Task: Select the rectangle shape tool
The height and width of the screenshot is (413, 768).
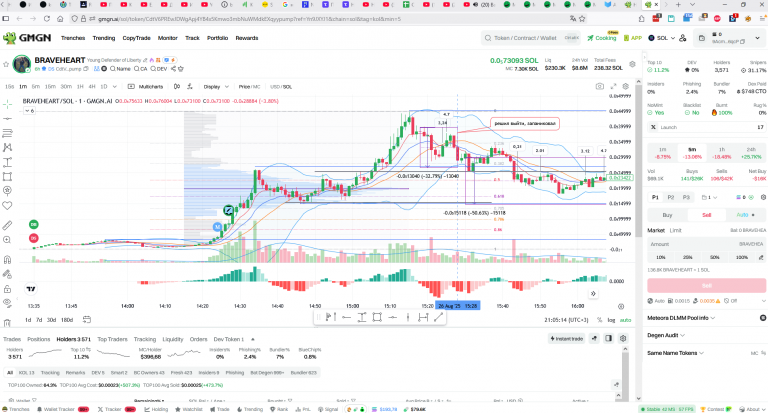Action: [x=7, y=176]
